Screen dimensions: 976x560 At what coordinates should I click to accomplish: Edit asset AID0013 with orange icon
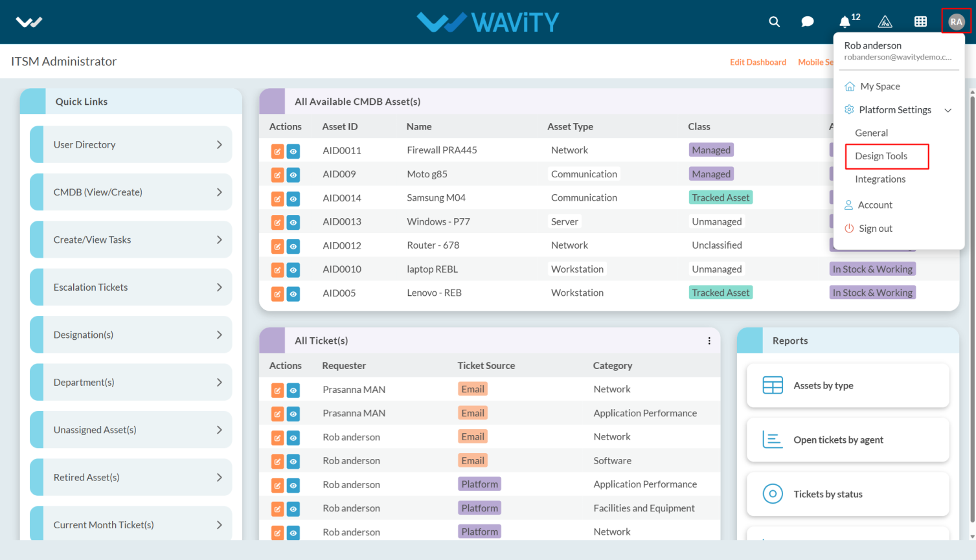277,222
